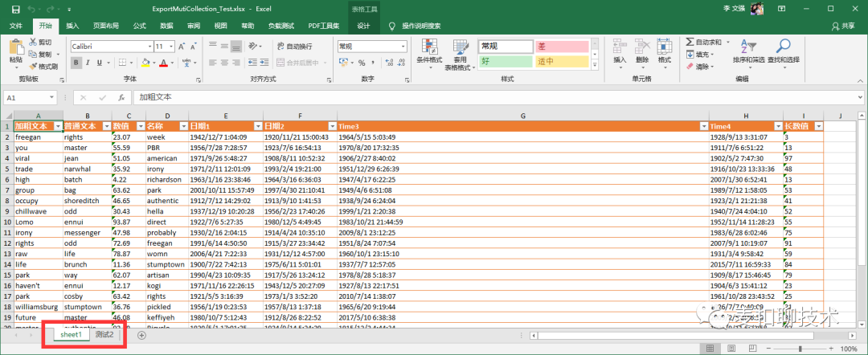Toggle Underline formatting

[x=99, y=63]
